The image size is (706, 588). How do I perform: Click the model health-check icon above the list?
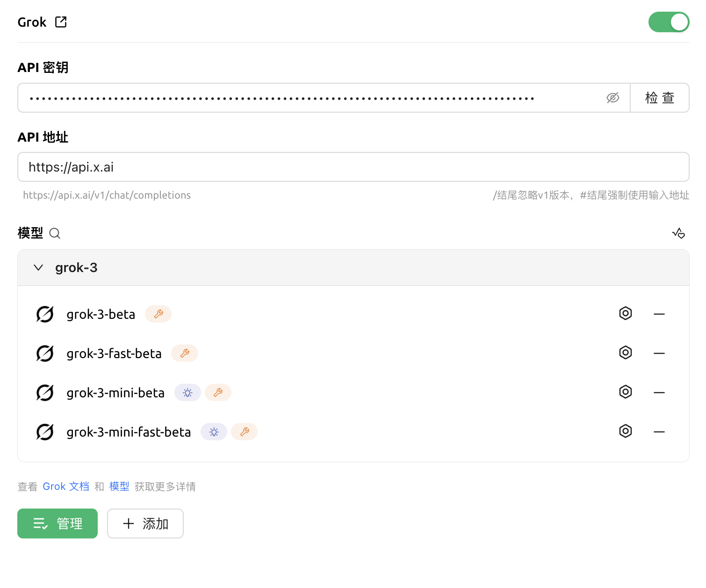[678, 233]
